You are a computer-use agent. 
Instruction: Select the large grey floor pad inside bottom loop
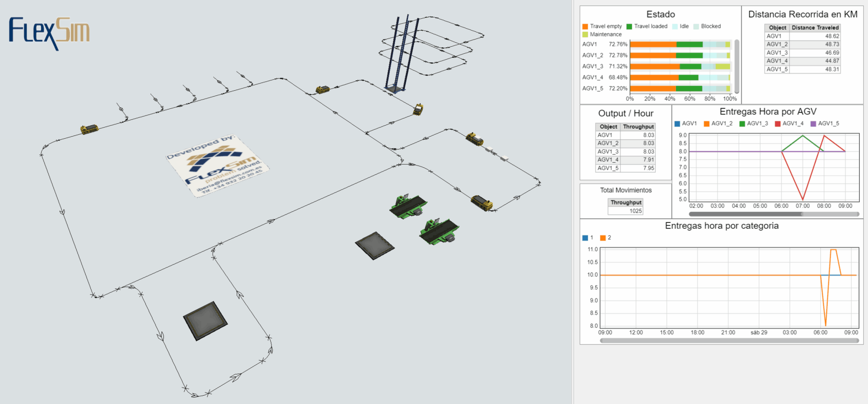205,321
